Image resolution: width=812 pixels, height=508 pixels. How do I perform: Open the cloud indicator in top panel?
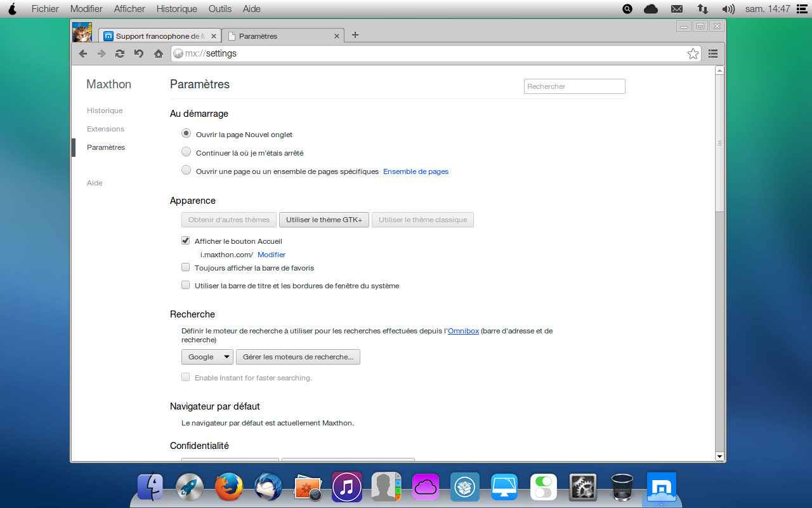point(651,9)
